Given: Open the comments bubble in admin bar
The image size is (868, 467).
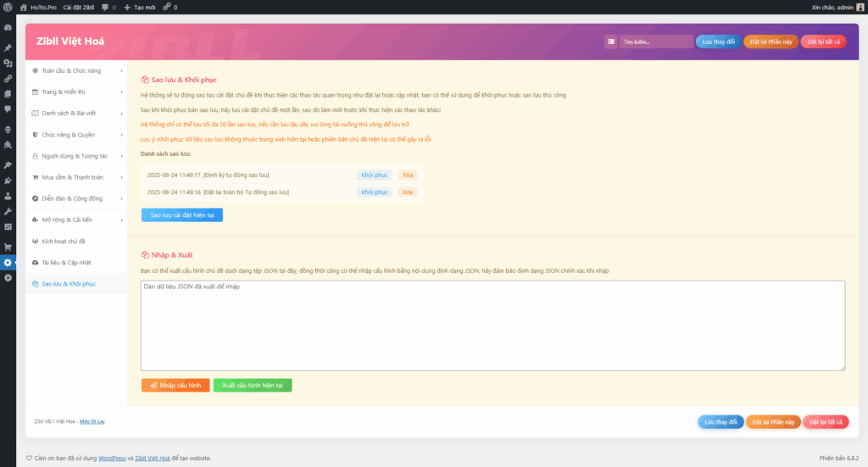Looking at the screenshot, I should (x=105, y=7).
